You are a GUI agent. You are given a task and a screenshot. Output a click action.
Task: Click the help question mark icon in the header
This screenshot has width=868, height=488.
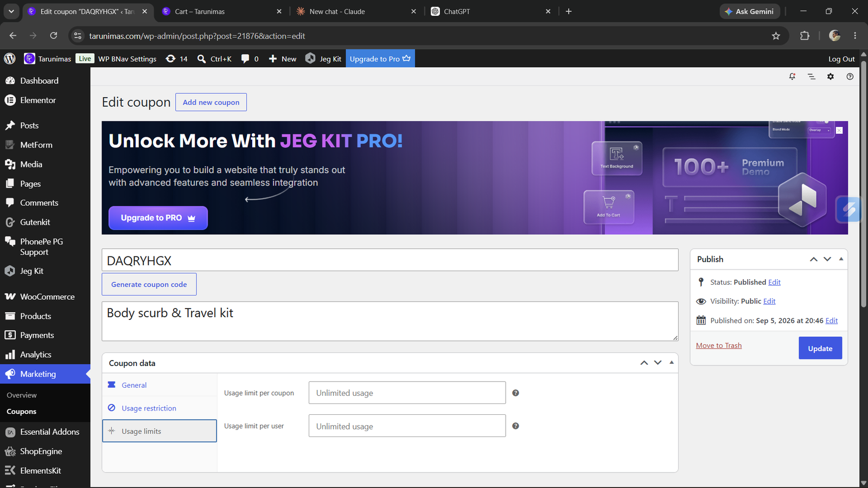(x=850, y=76)
